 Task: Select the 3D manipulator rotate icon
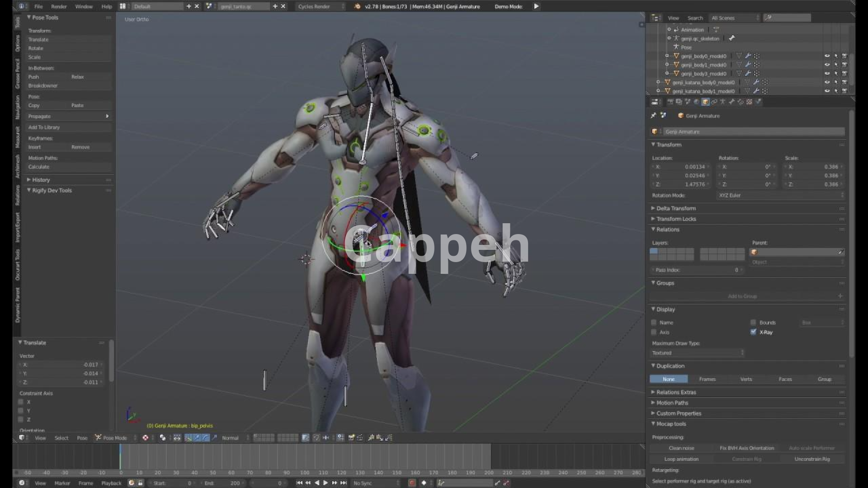206,437
